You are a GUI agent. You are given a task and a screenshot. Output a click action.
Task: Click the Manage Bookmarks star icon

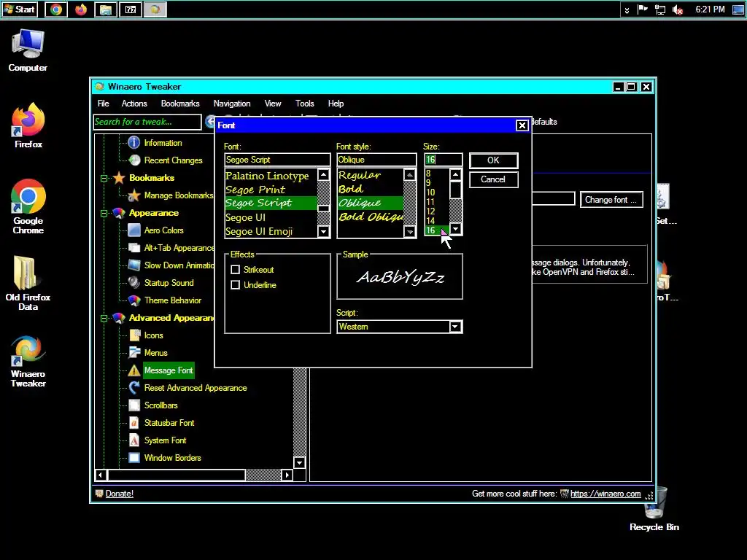click(x=134, y=195)
